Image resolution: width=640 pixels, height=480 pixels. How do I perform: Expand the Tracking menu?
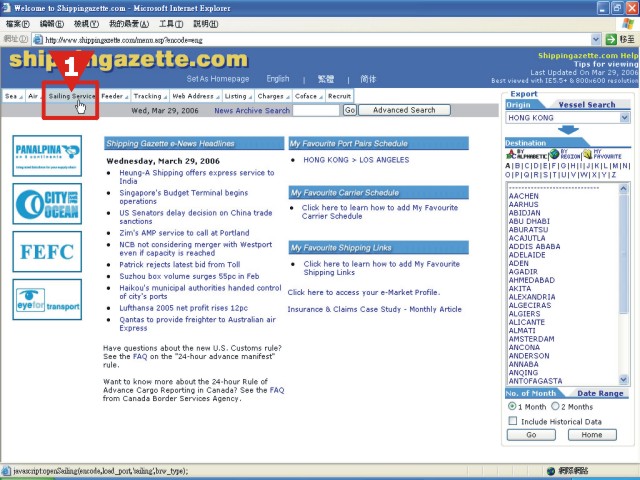click(150, 96)
